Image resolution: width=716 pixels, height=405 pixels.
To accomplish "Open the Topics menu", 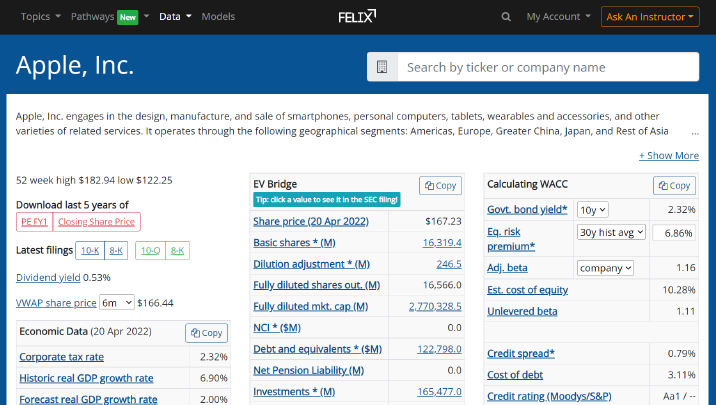I will pos(40,17).
